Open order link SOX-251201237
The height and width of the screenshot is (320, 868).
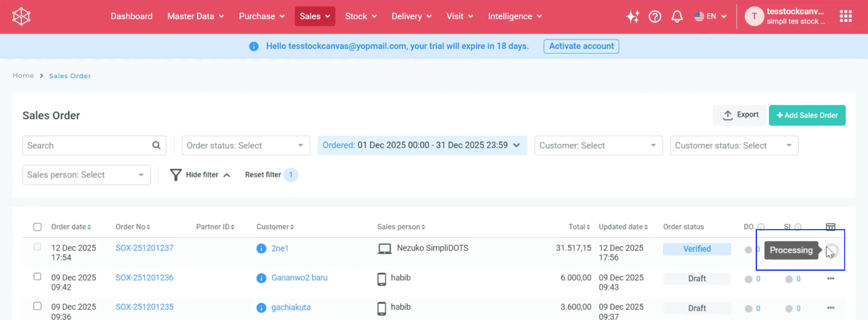click(x=144, y=248)
